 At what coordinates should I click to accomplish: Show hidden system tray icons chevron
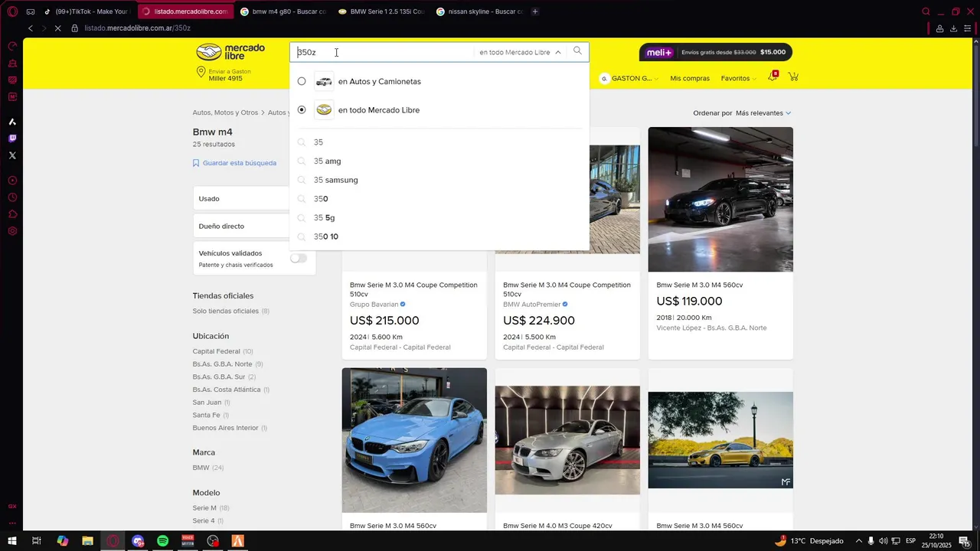(x=858, y=541)
